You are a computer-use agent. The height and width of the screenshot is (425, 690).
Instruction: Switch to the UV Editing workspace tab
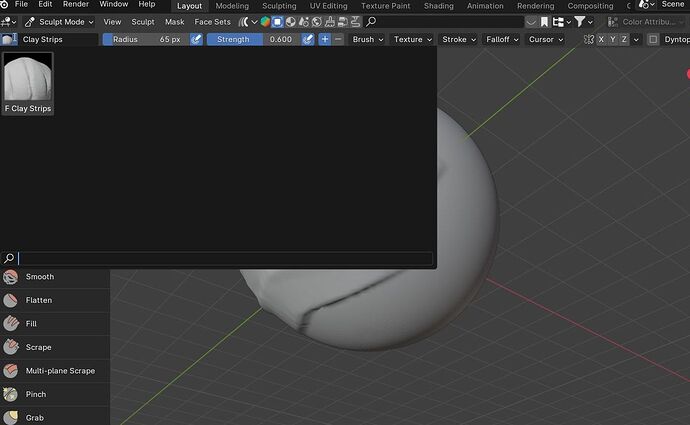coord(328,6)
